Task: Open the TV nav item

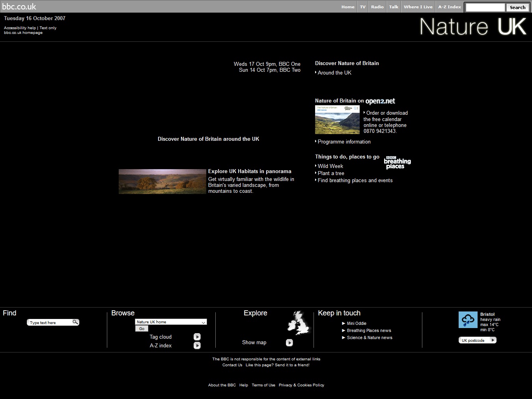Action: click(363, 7)
